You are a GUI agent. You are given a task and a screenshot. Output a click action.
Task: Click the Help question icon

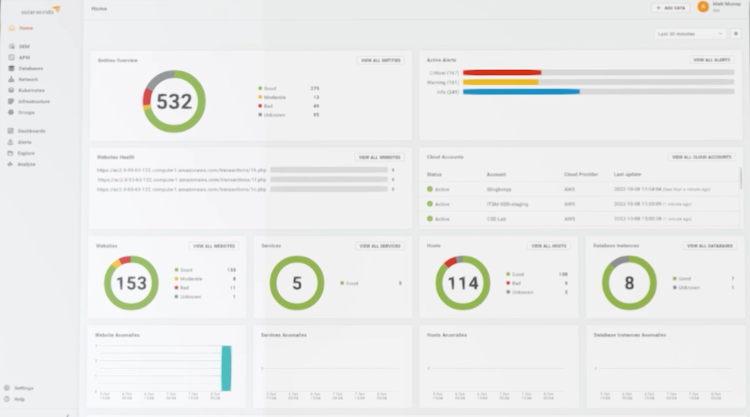7,399
